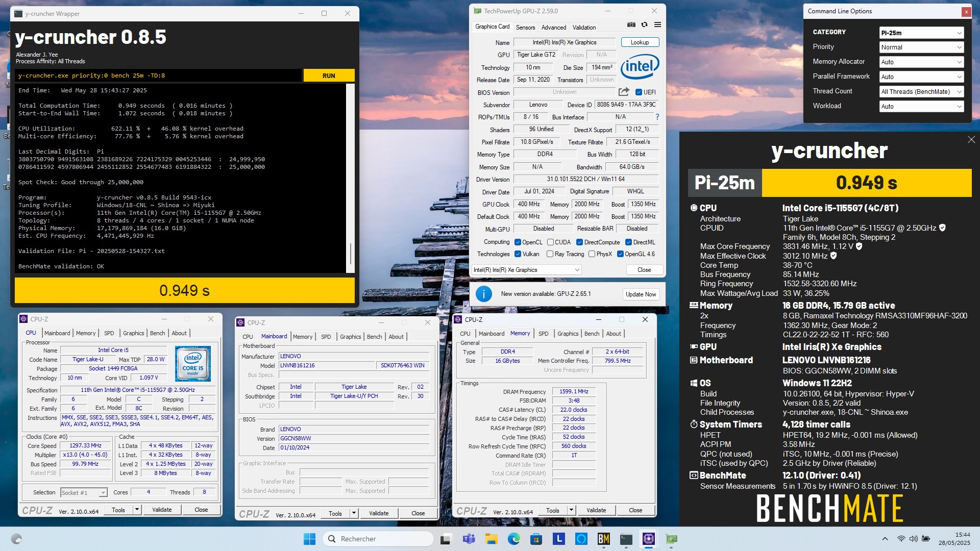
Task: Toggle the DirectCompute checkbox
Action: 579,242
